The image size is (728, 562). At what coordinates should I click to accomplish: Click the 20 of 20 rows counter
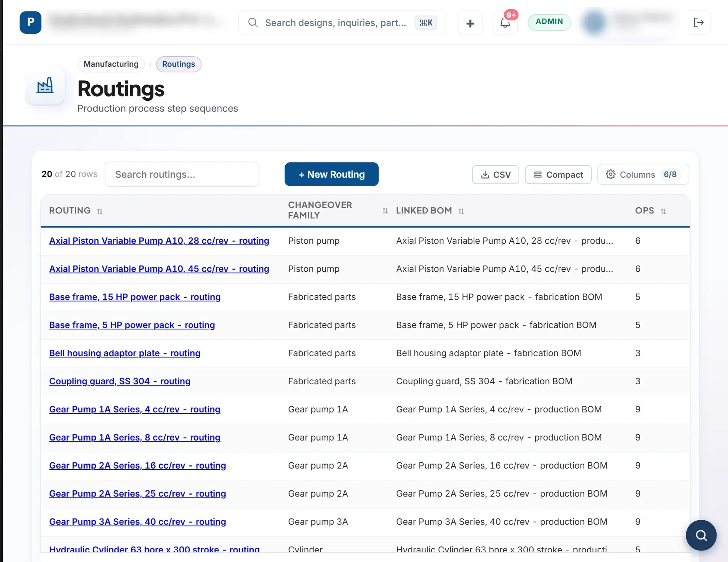click(x=69, y=174)
